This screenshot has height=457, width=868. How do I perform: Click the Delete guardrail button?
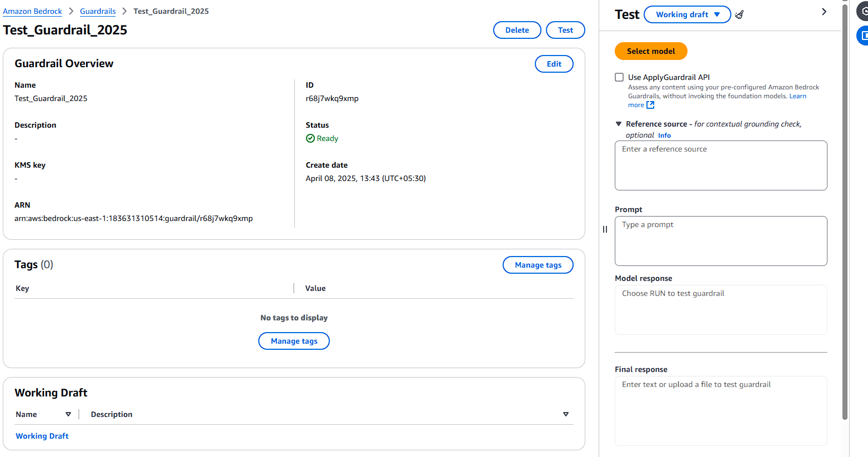coord(517,30)
